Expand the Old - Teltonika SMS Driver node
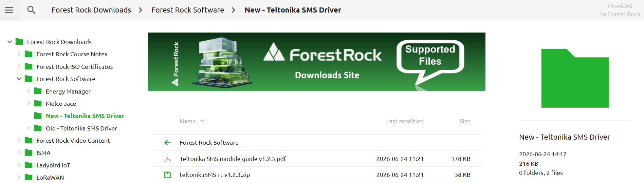644x183 pixels. [29, 128]
